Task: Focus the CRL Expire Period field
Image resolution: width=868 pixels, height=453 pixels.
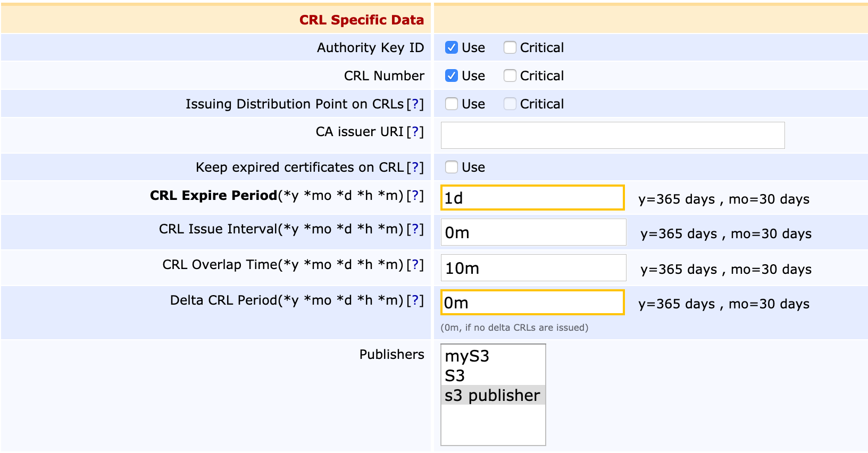Action: pos(532,198)
